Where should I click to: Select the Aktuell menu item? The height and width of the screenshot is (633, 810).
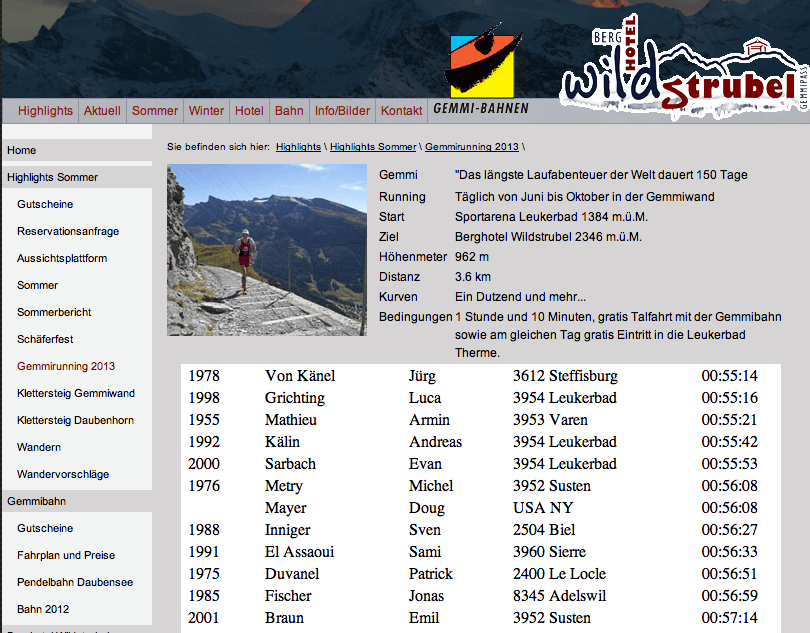coord(102,111)
